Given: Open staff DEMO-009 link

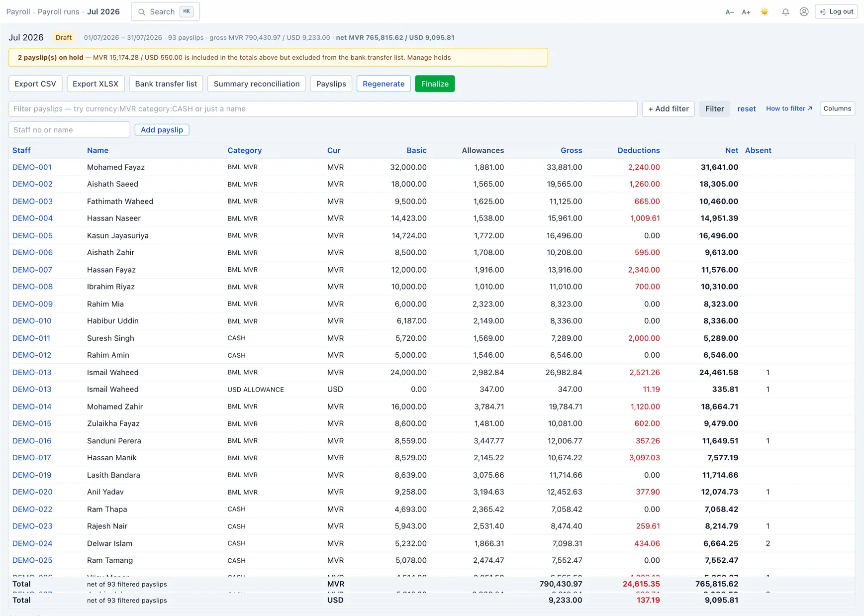Looking at the screenshot, I should (x=32, y=304).
